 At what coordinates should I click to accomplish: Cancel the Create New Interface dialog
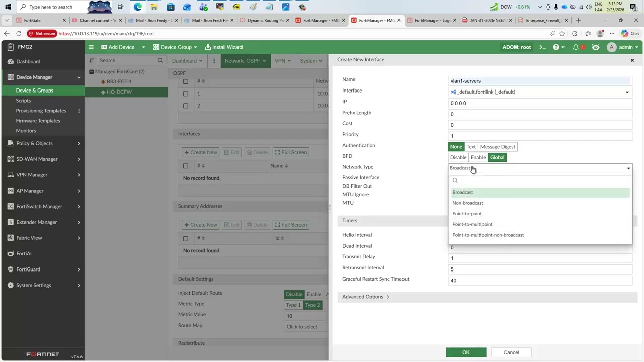(511, 352)
